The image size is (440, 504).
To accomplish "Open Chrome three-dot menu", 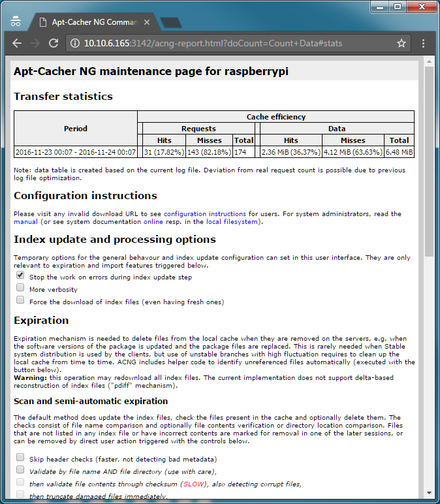I will (423, 43).
